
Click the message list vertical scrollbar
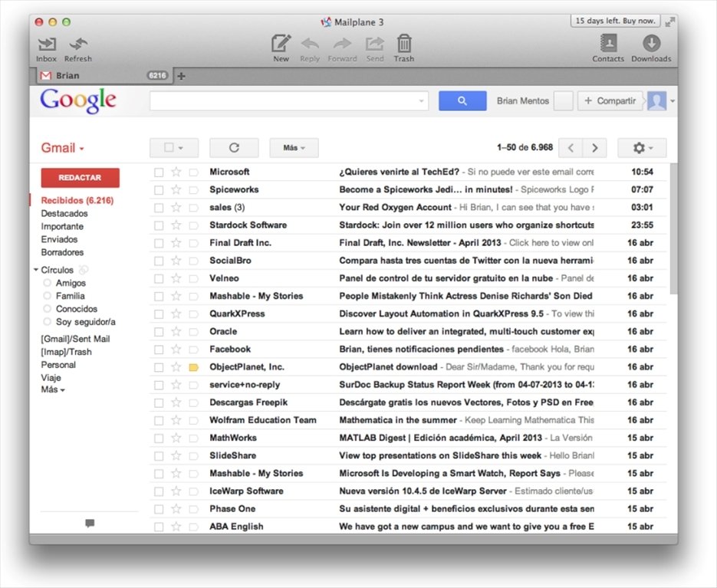coord(673,228)
